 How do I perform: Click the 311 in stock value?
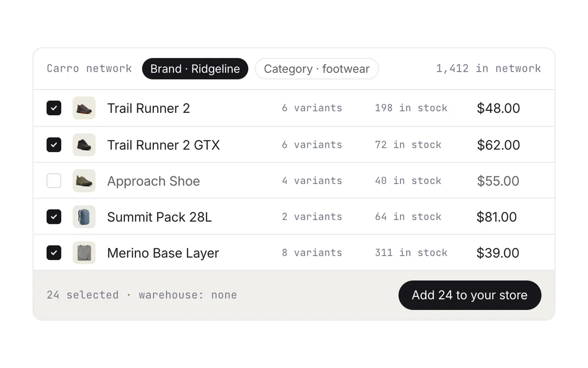tap(411, 253)
